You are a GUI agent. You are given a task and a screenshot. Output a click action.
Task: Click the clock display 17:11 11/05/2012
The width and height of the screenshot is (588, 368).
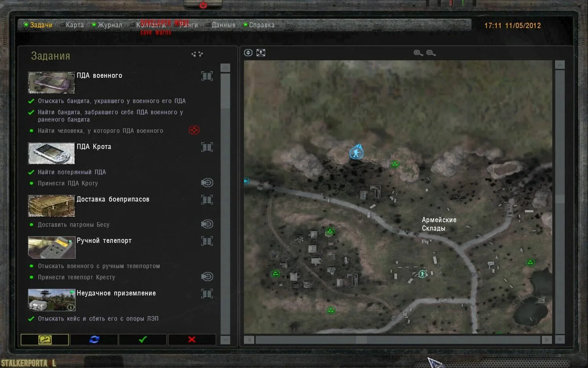[x=512, y=26]
